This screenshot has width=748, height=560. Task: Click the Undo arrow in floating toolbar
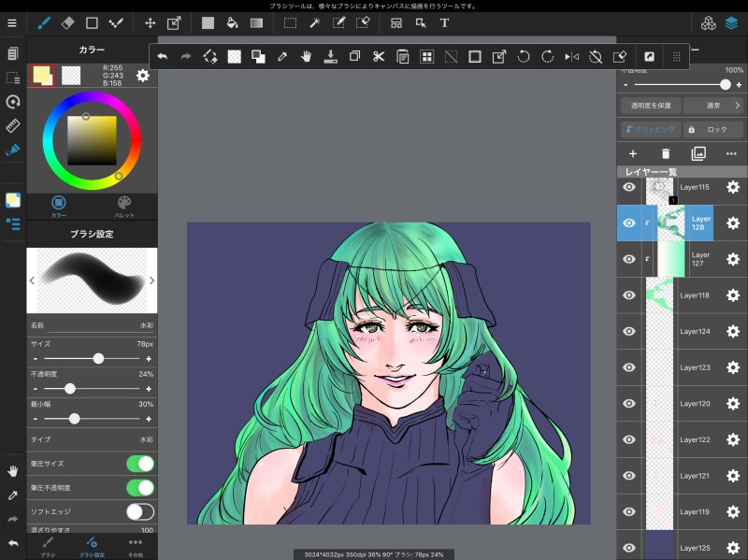[x=163, y=57]
